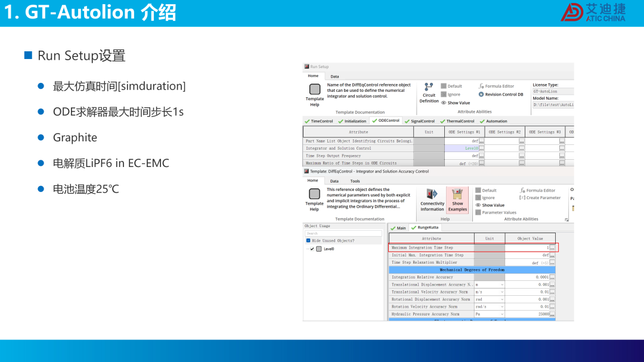The image size is (644, 362).
Task: Open value selector for Initial Max. Integration Time Step
Action: click(x=552, y=255)
